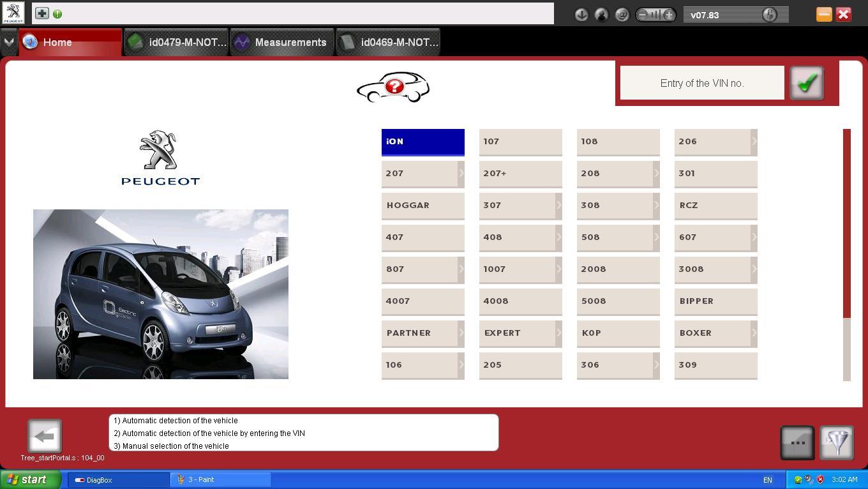
Task: Click the globe icon on the Home tab
Action: [30, 42]
